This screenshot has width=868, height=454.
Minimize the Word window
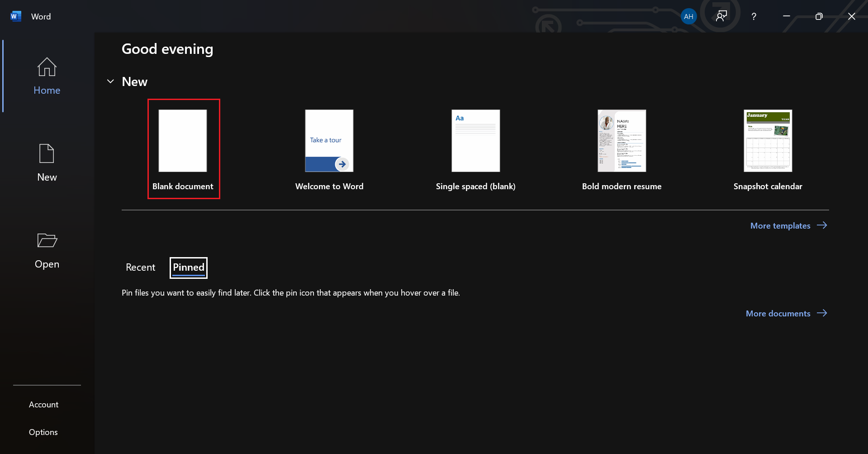click(787, 16)
